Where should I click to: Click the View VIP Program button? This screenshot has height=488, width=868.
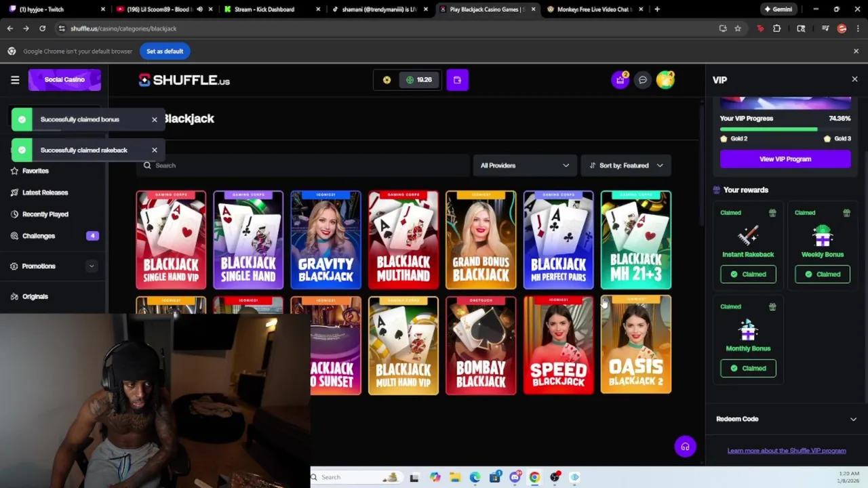[785, 159]
